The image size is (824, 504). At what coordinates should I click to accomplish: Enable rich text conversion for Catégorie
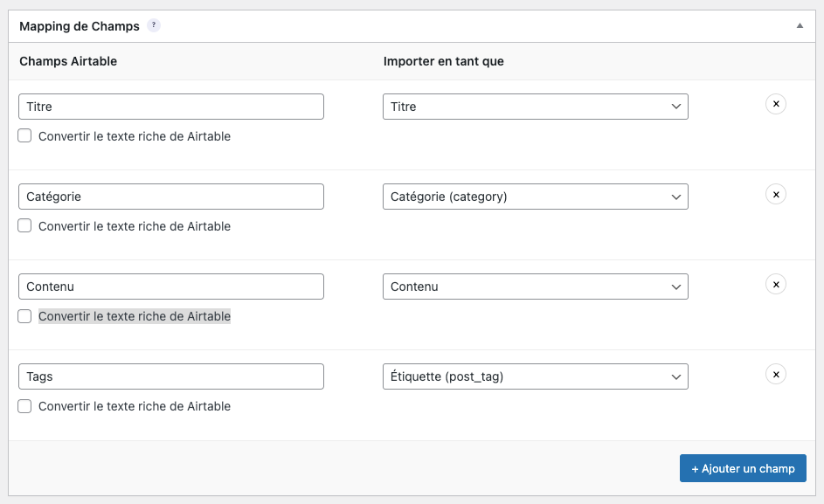tap(24, 226)
